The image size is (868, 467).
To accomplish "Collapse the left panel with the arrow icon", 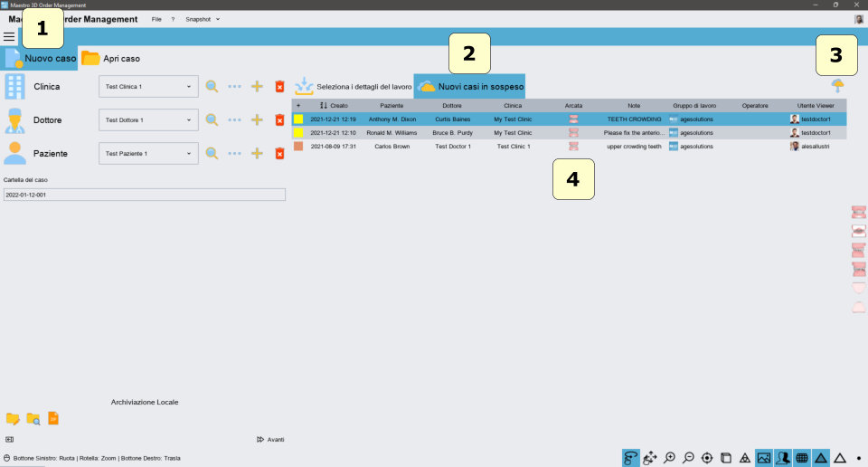I will [x=9, y=439].
